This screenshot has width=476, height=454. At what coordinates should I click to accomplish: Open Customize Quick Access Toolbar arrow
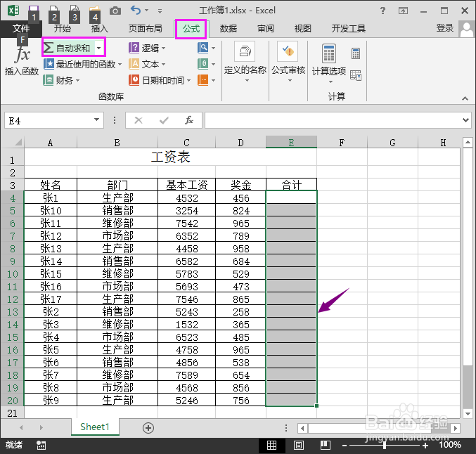(160, 11)
